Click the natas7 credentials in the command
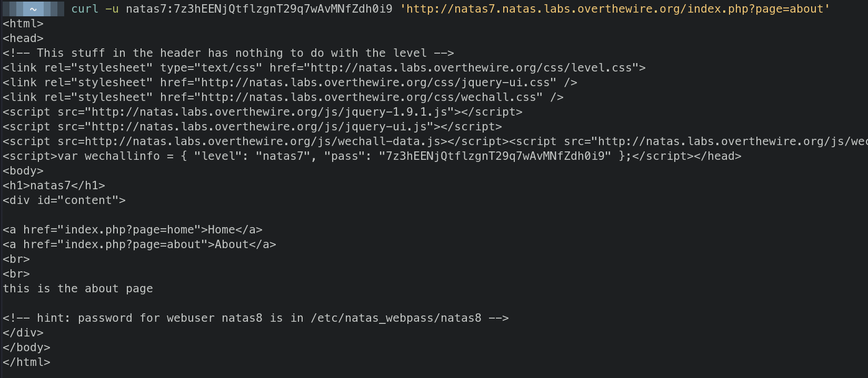Viewport: 868px width, 378px height. (x=259, y=9)
